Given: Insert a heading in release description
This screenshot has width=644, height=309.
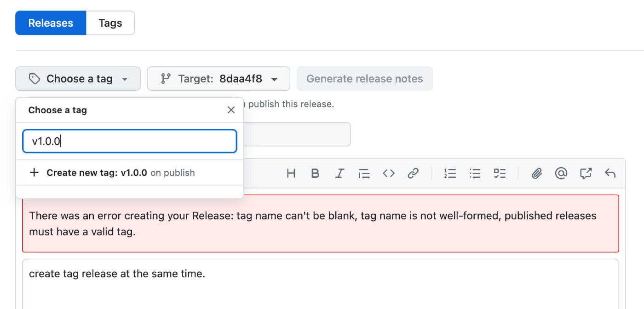Looking at the screenshot, I should pos(291,173).
